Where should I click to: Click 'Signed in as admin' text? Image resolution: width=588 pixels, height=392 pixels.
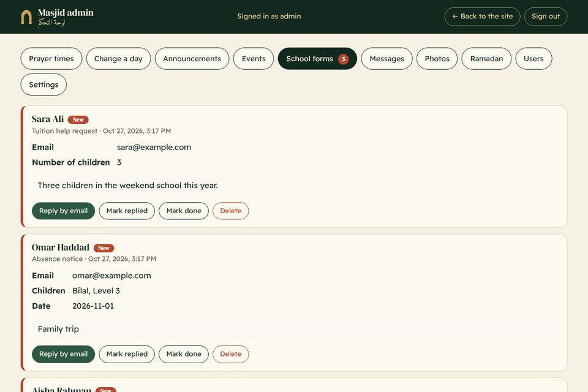(x=269, y=16)
